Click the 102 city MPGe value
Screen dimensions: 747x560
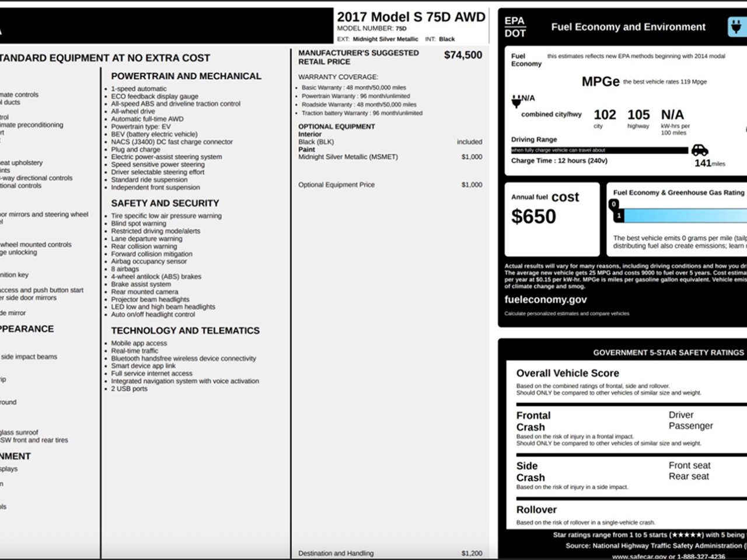coord(605,115)
